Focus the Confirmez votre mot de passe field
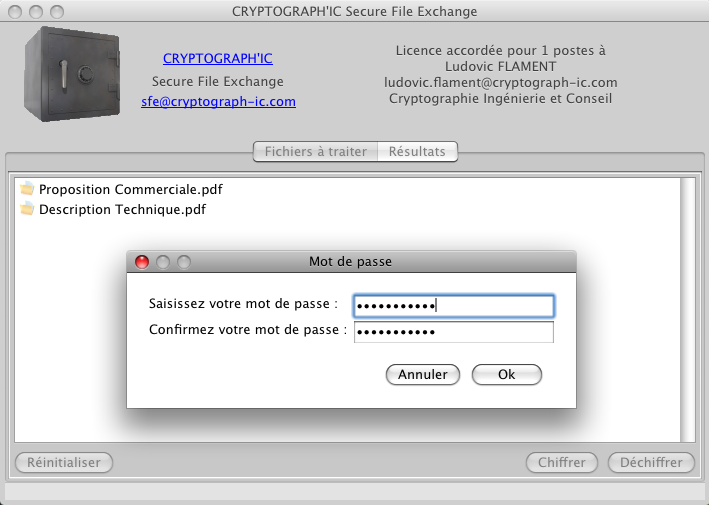 [453, 331]
